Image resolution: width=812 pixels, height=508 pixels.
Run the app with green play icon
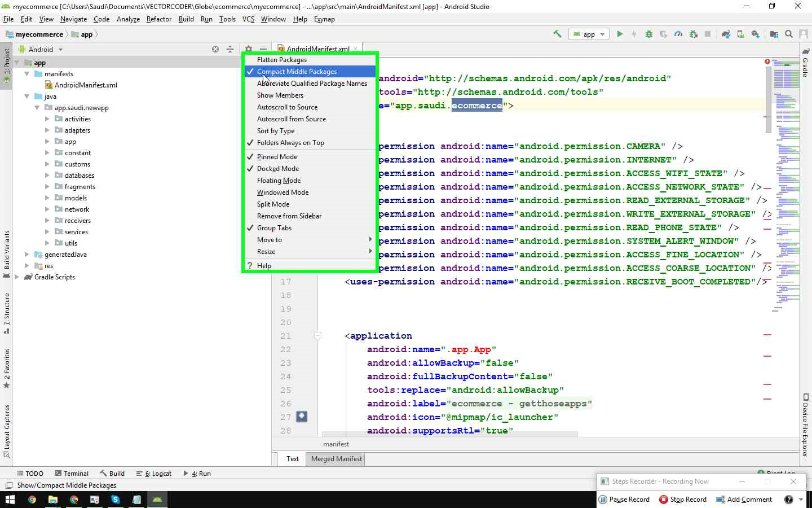coord(620,34)
